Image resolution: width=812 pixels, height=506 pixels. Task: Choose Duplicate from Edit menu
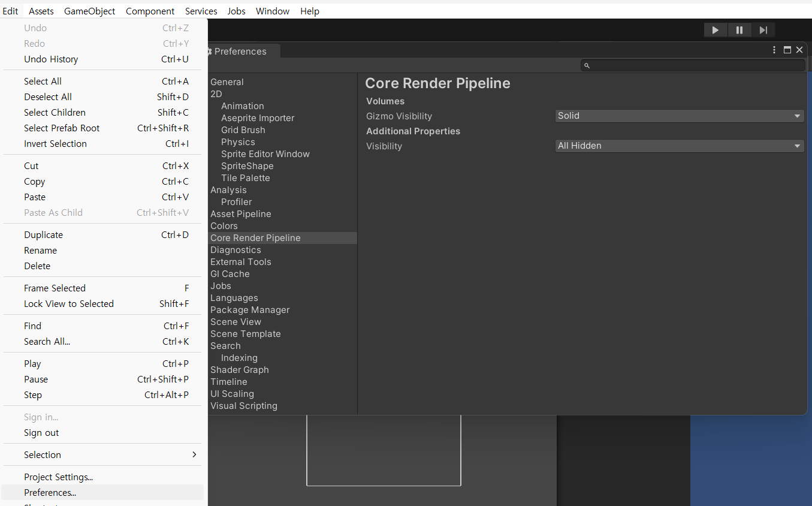click(103, 234)
